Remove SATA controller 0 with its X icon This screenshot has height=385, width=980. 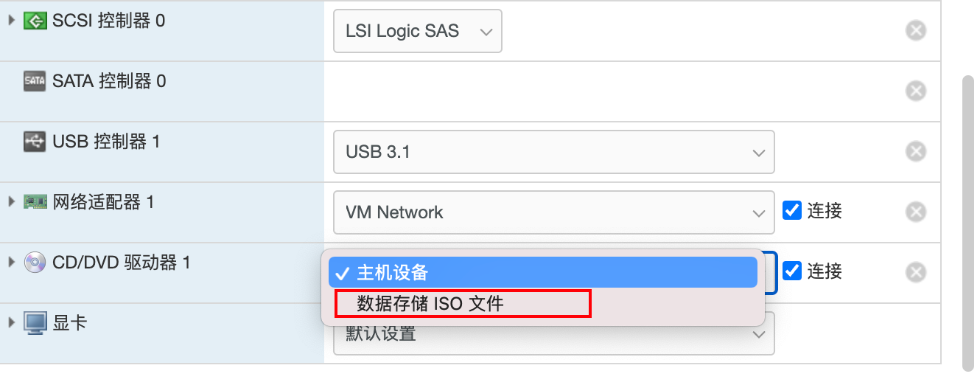click(x=915, y=91)
